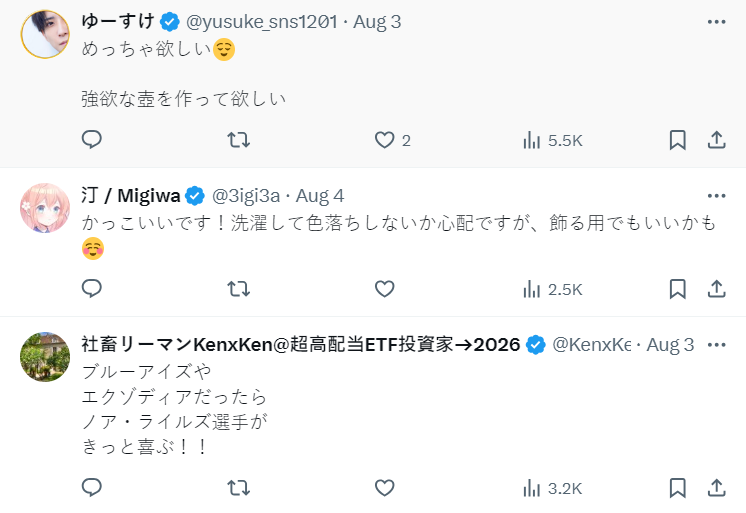The image size is (746, 513).
Task: Open ゆーすけ's profile avatar
Action: (45, 35)
